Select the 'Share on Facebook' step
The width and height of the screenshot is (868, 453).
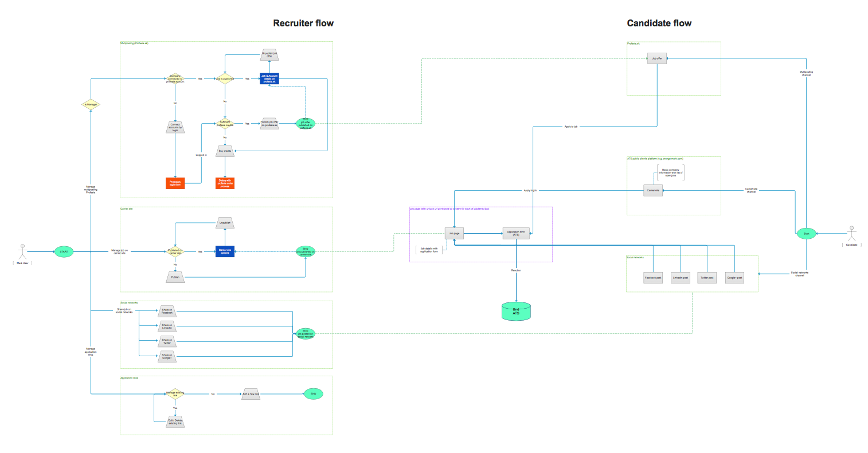pos(167,312)
